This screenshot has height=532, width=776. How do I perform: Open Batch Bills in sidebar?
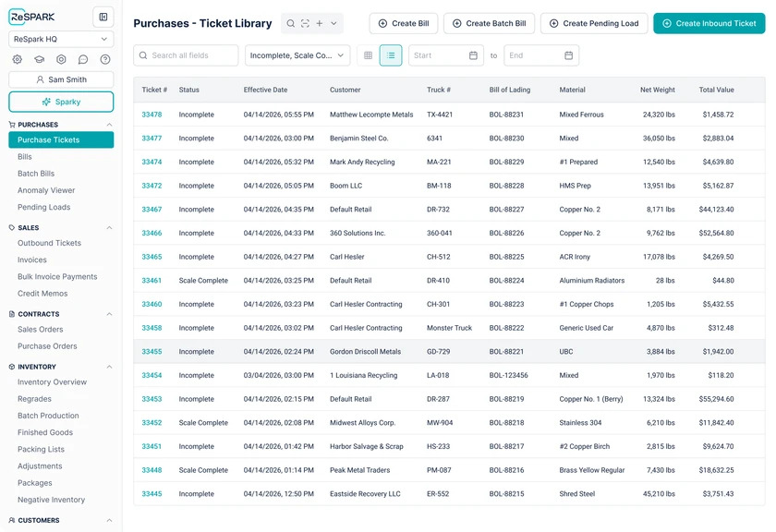click(x=36, y=174)
